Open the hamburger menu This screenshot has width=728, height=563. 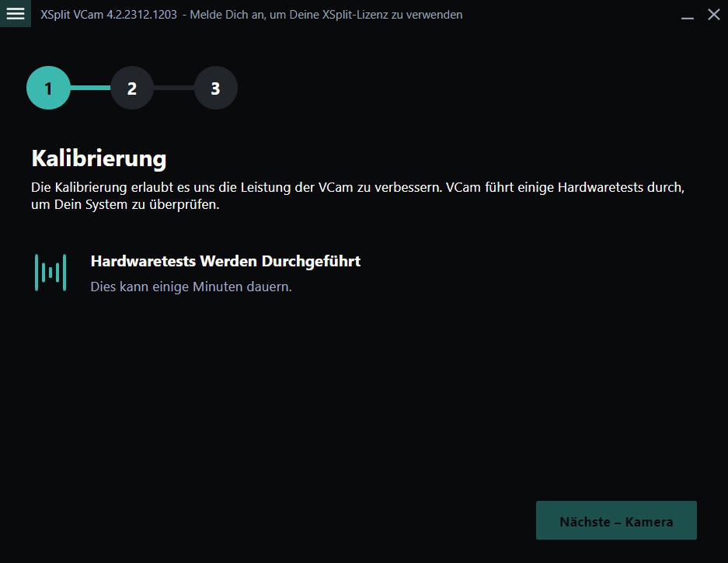pyautogui.click(x=16, y=14)
